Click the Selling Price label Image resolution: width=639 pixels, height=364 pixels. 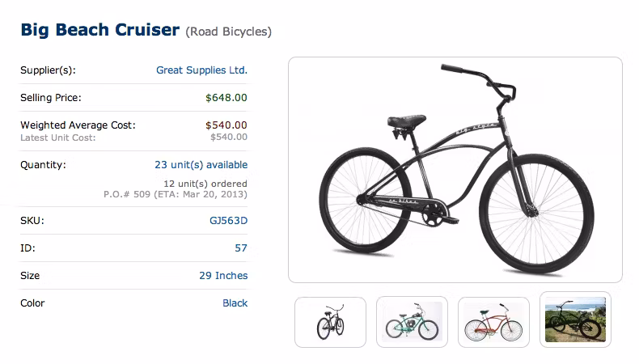tap(51, 98)
